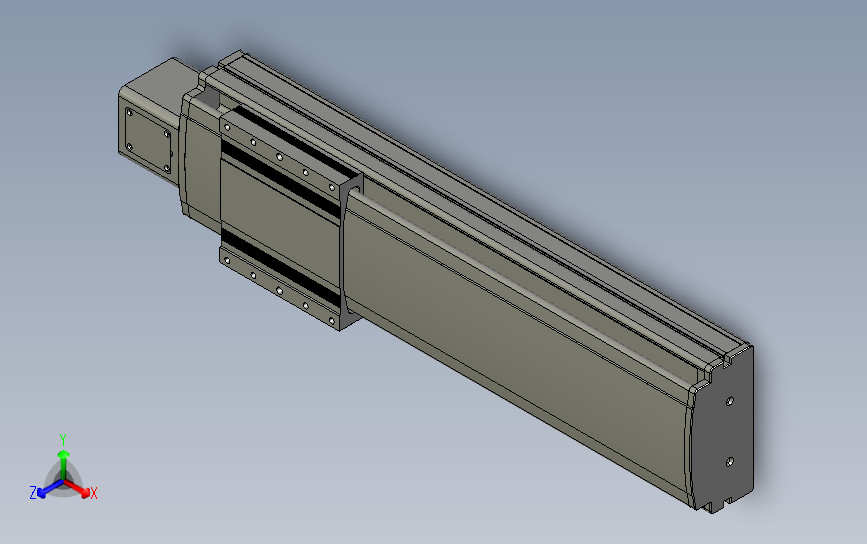Screen dimensions: 867x544
Task: Select the dark end plate of the actuator
Action: [x=722, y=430]
